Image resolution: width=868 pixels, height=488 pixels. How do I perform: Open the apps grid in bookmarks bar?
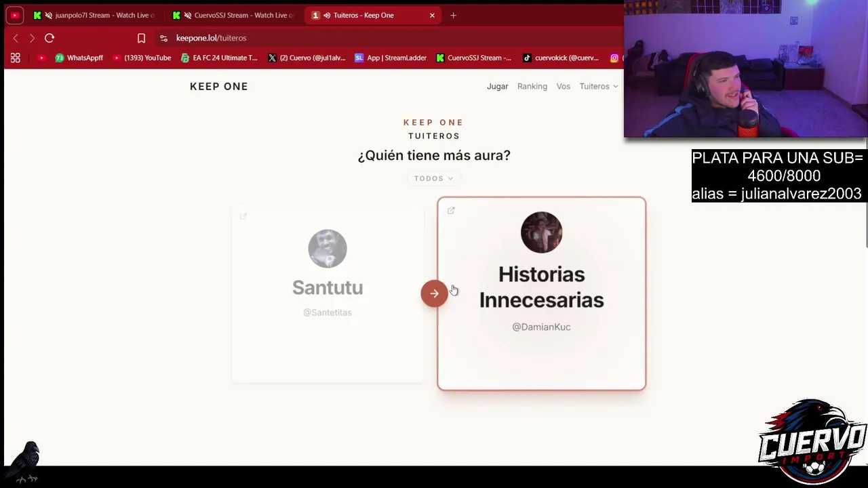pos(15,58)
